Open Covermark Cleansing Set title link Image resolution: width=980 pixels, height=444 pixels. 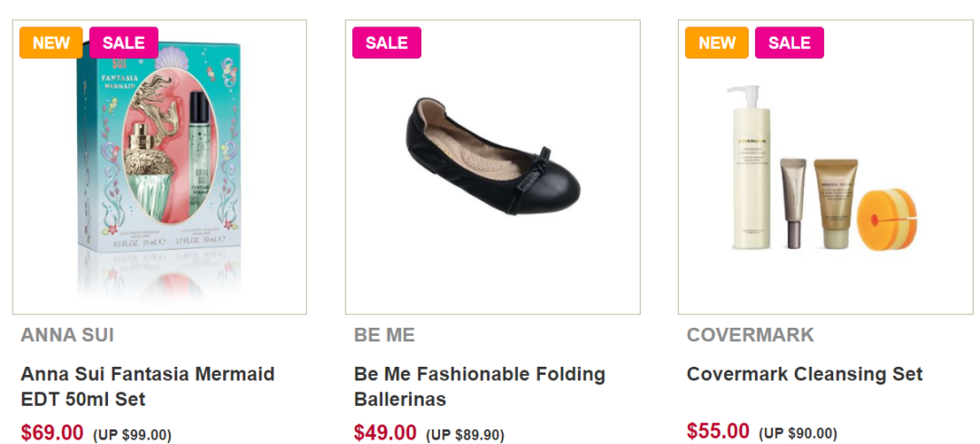(804, 374)
